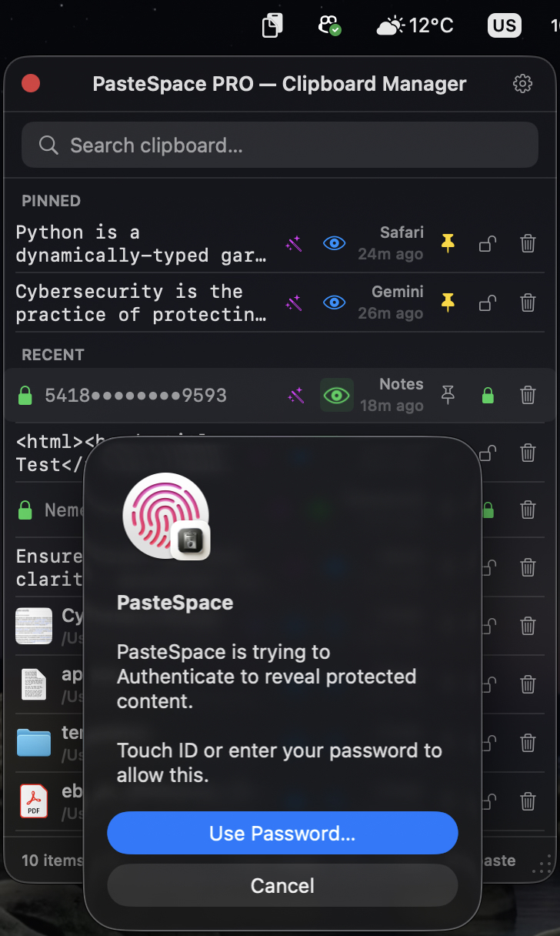
Task: Click the document preview thumbnail
Action: (34, 626)
